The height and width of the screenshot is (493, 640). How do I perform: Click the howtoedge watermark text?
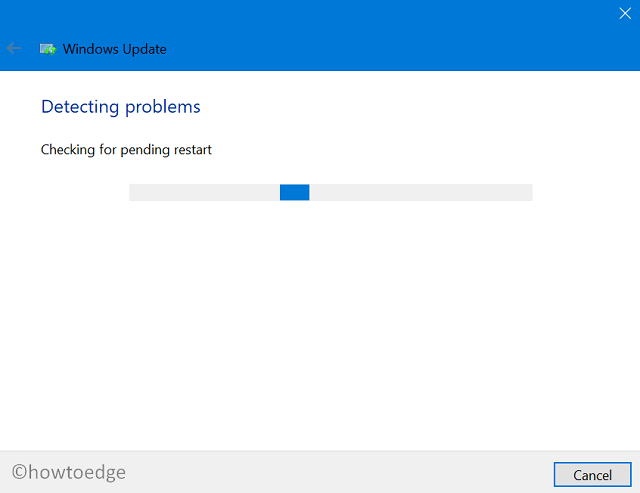click(x=77, y=472)
